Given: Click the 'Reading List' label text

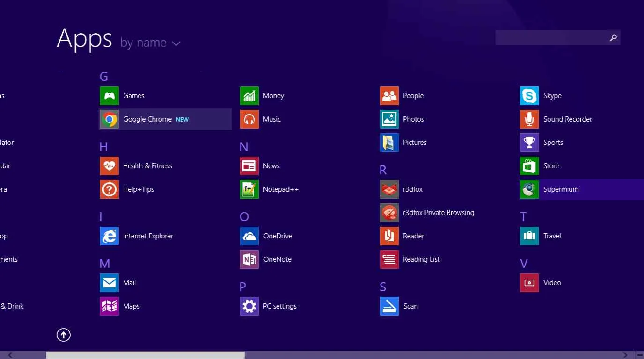Looking at the screenshot, I should point(421,259).
